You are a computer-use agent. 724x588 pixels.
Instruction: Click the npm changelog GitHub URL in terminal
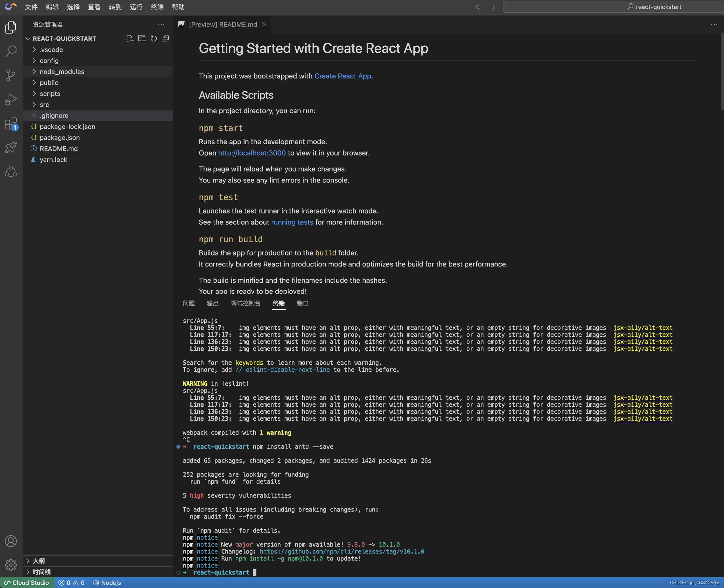point(342,552)
